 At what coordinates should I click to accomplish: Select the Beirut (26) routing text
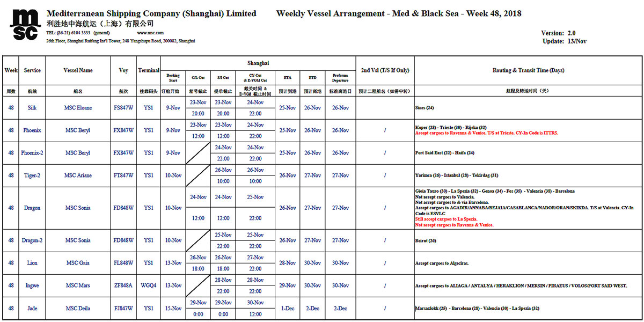(426, 240)
